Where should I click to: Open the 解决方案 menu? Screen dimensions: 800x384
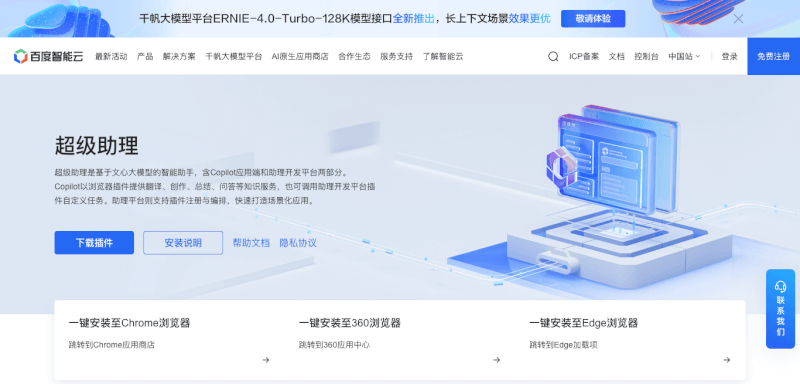click(x=179, y=57)
